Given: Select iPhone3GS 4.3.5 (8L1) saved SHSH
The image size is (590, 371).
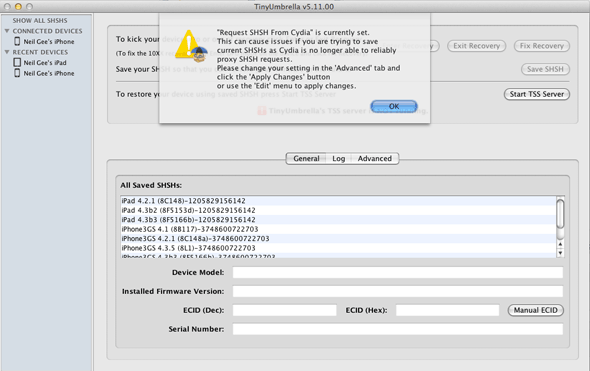Looking at the screenshot, I should 338,248.
